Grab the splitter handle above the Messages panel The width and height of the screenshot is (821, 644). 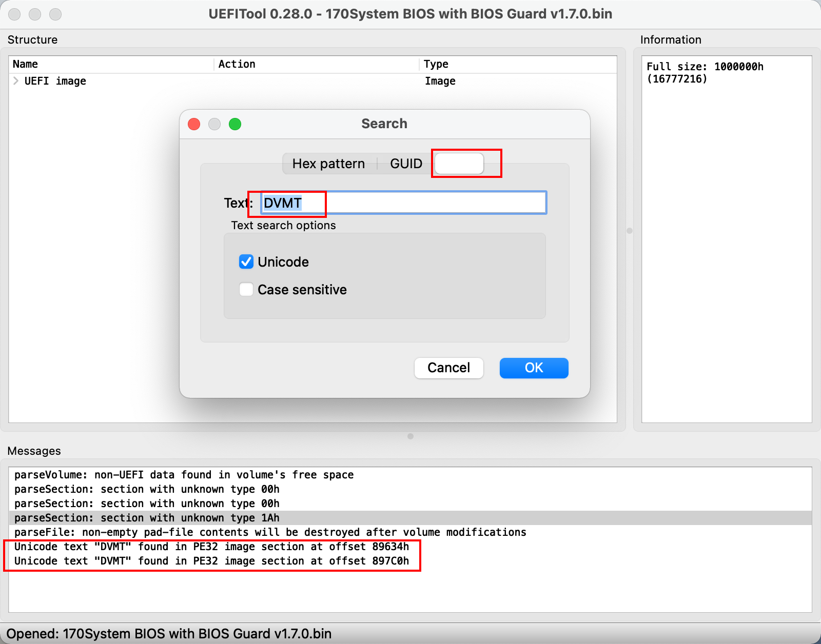click(x=411, y=436)
